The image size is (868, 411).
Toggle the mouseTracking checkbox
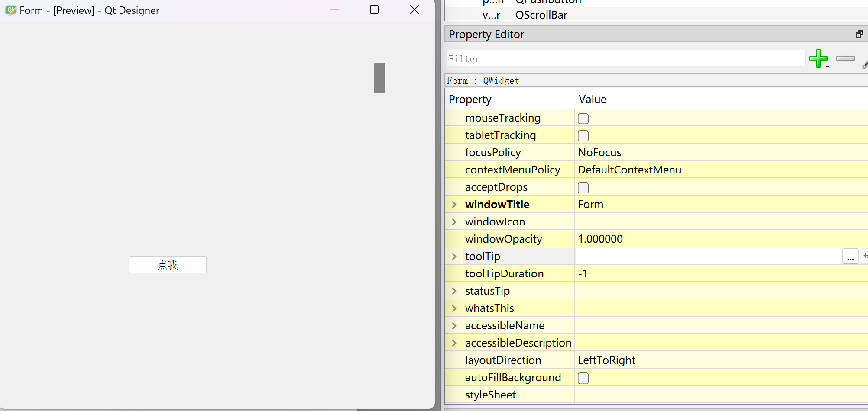pyautogui.click(x=583, y=119)
